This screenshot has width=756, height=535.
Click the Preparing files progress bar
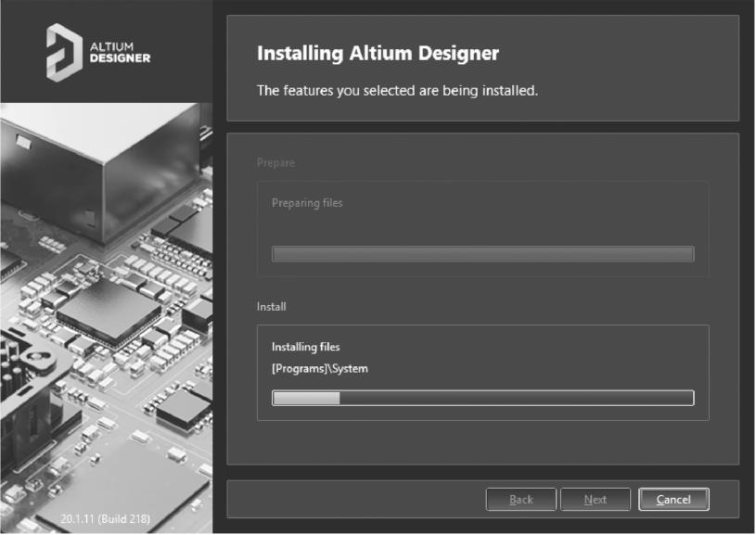tap(483, 254)
